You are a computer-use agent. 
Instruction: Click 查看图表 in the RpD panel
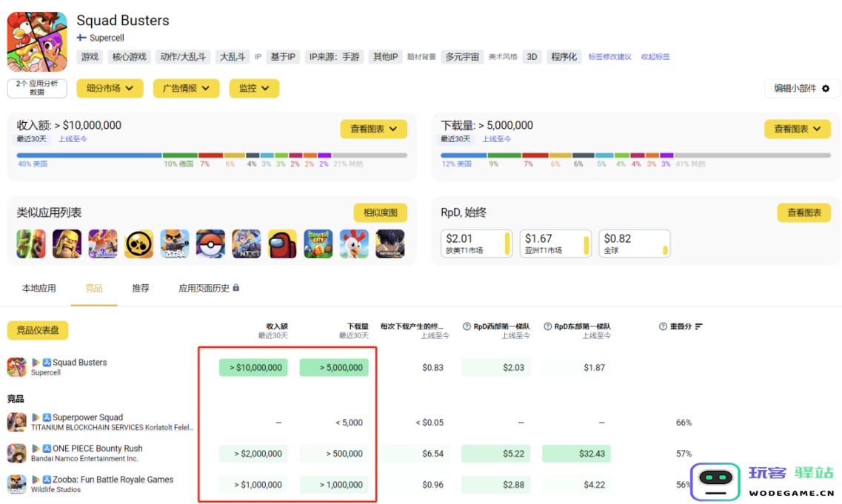pos(804,212)
